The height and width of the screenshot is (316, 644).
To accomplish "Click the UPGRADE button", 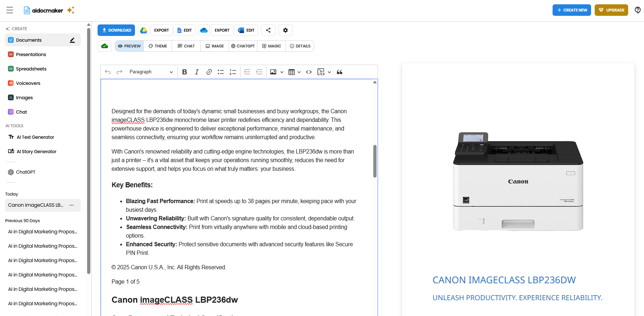I will click(x=611, y=10).
